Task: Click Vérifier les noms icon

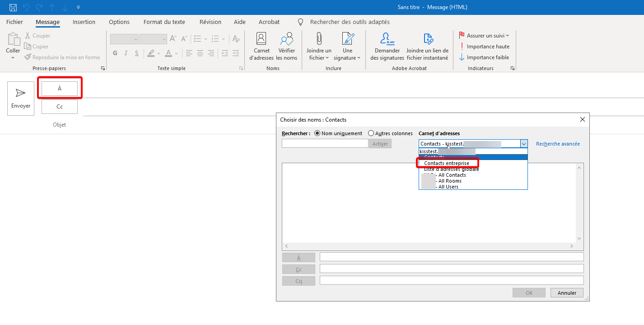Action: (287, 46)
